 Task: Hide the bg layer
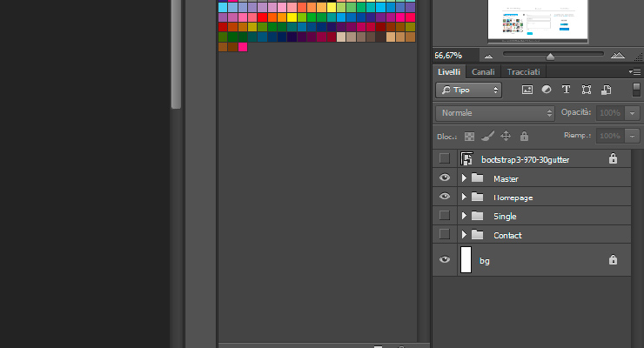tap(445, 259)
